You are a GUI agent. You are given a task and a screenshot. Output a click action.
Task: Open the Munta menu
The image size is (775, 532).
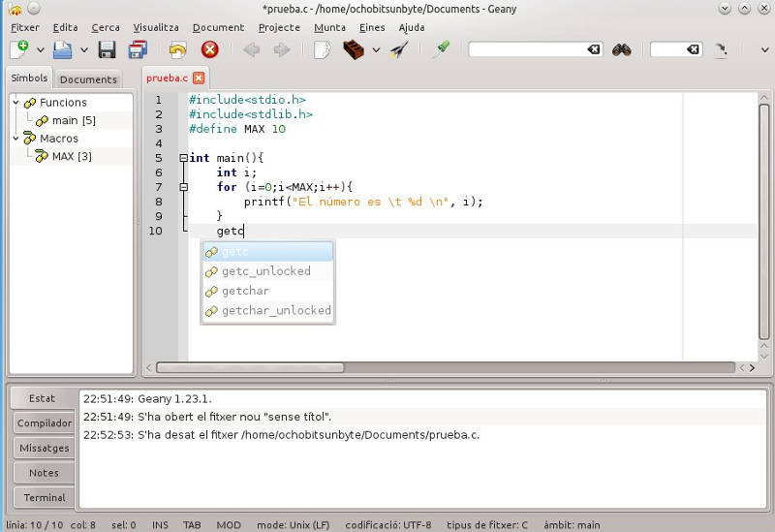(x=329, y=28)
